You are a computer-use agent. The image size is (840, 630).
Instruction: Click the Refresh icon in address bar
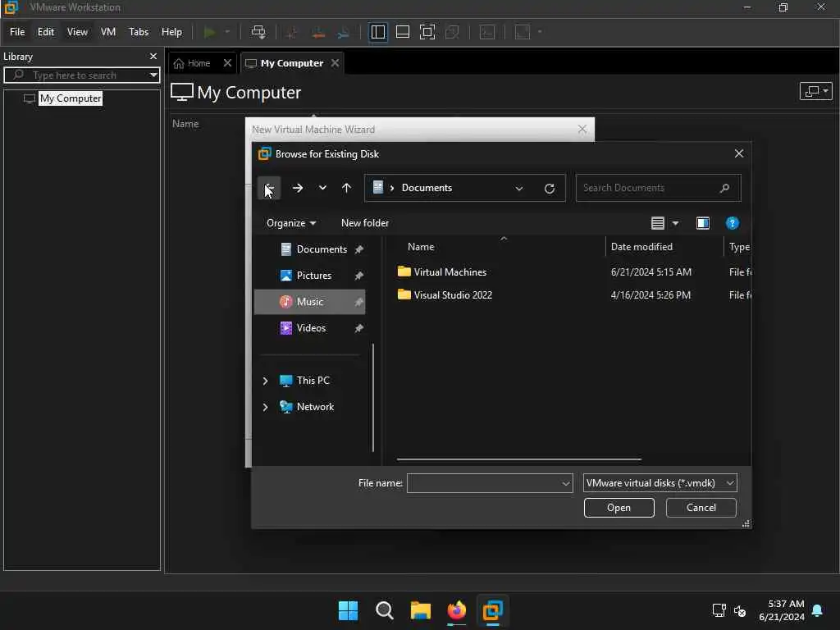(x=549, y=189)
